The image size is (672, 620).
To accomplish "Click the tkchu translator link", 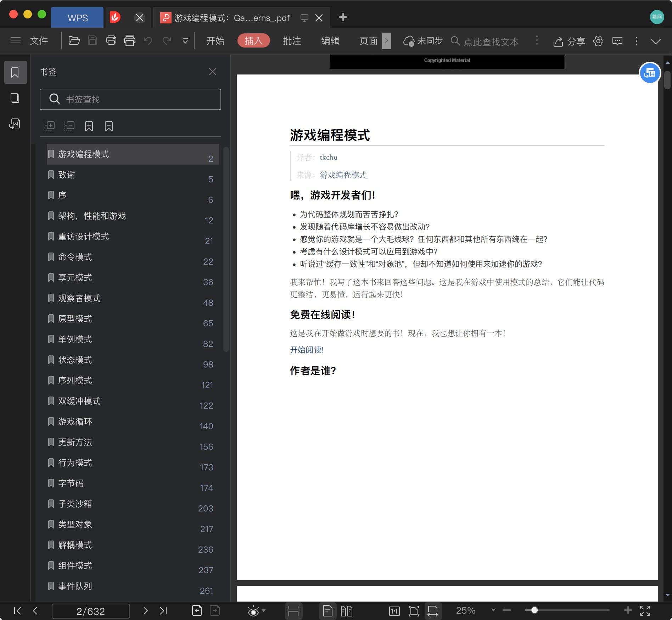I will pos(329,157).
